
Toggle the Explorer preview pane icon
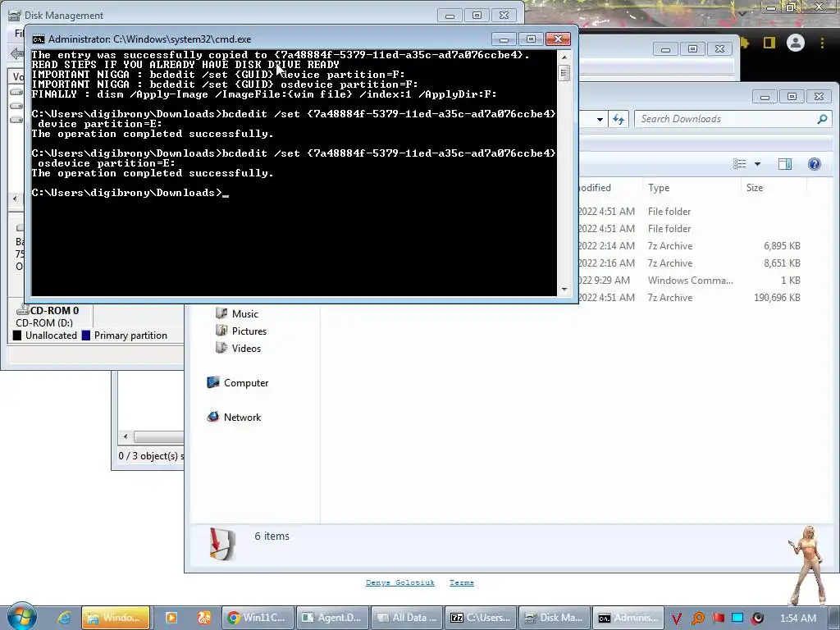pyautogui.click(x=785, y=164)
